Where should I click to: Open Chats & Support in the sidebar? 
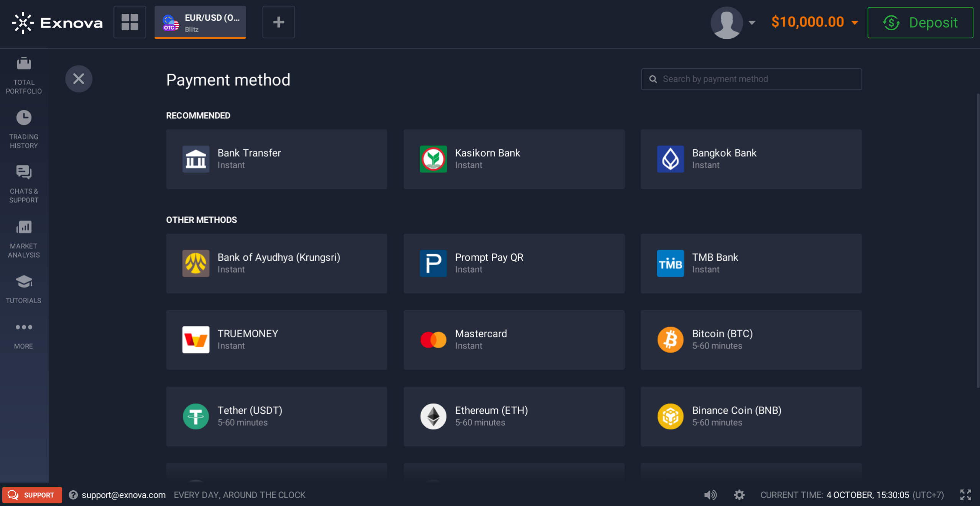(24, 184)
